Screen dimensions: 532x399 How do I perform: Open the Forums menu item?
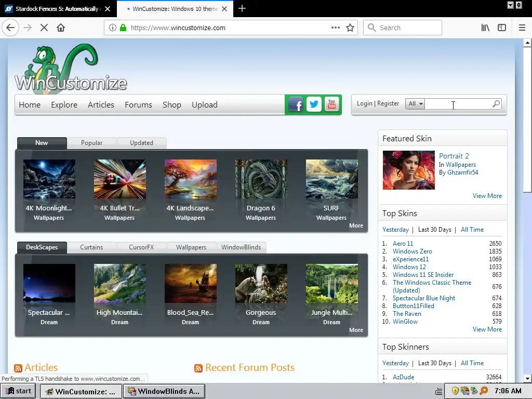138,105
